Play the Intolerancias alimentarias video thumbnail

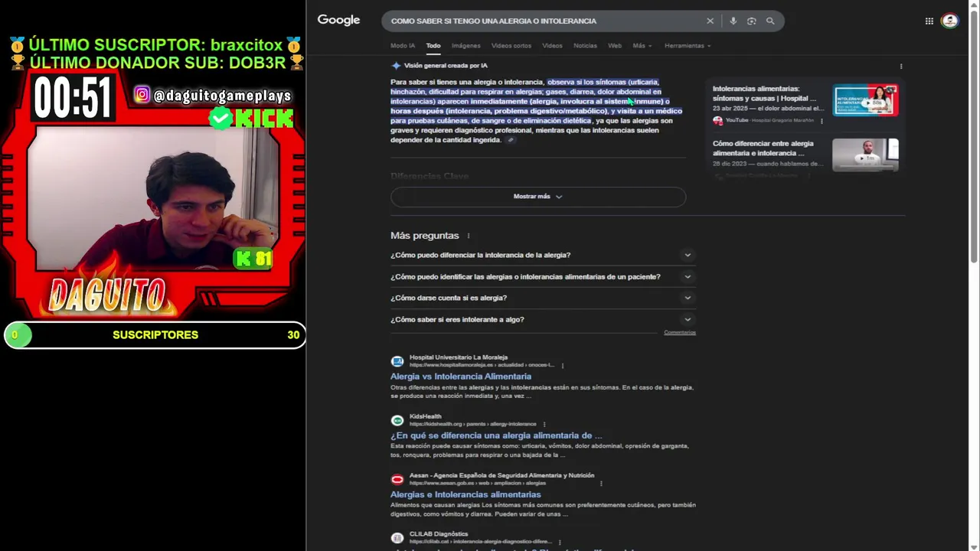pyautogui.click(x=865, y=100)
